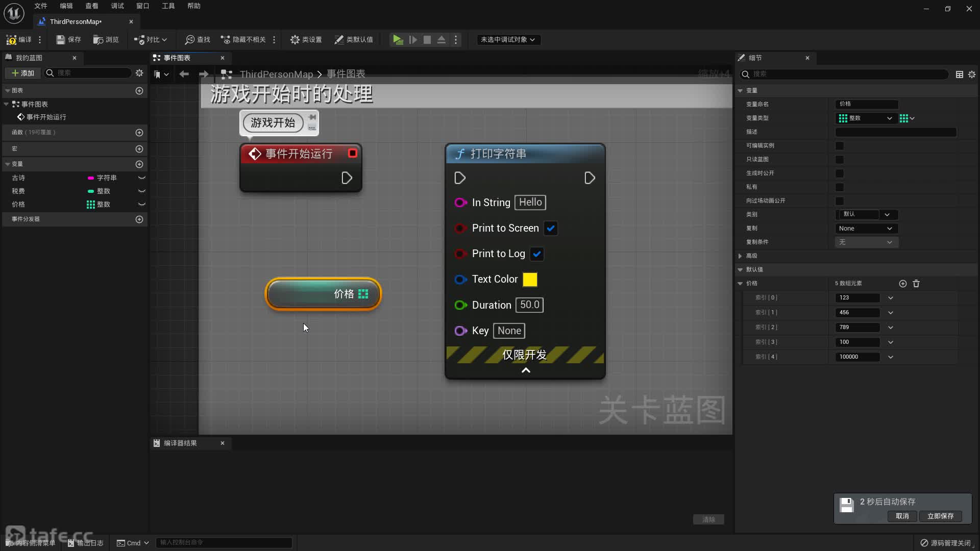
Task: Delete all array elements trash icon
Action: coord(916,283)
